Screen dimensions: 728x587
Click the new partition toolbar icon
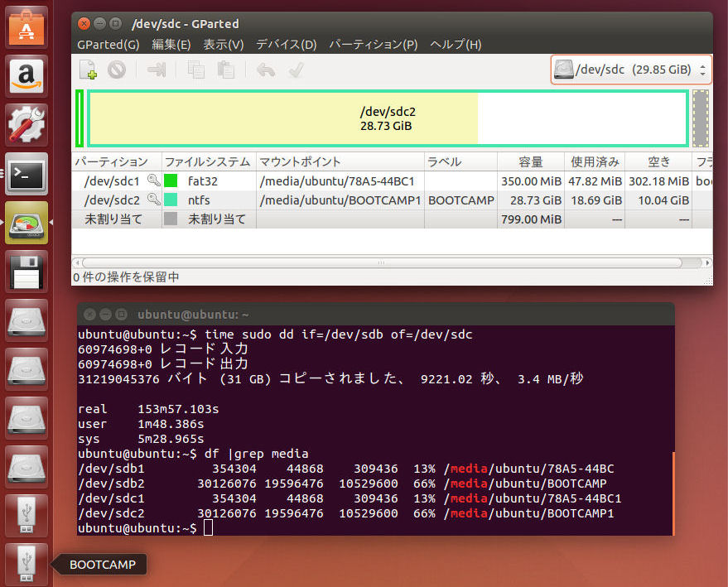[x=89, y=70]
